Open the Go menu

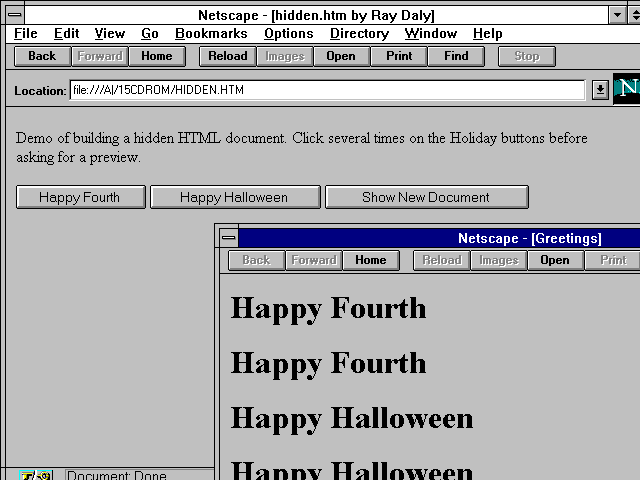point(149,33)
